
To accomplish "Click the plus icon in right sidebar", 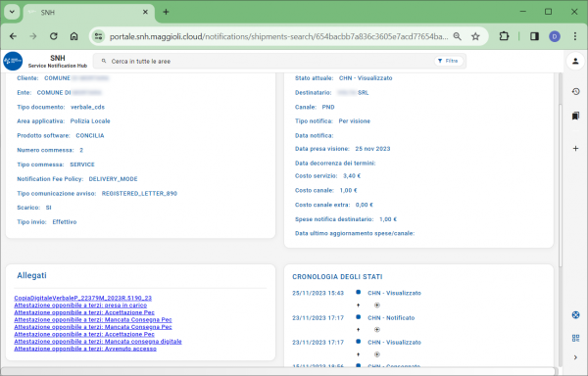I will click(575, 148).
